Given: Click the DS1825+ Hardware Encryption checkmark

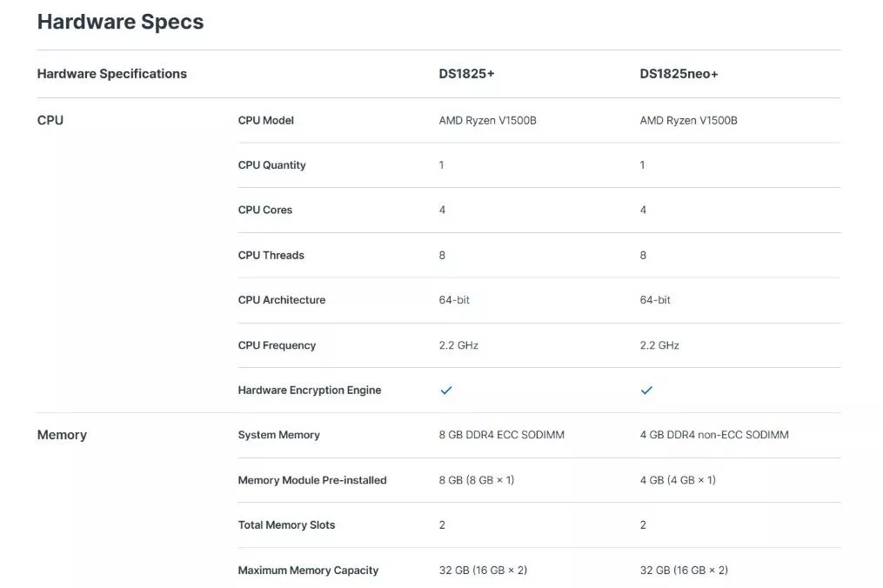Looking at the screenshot, I should [446, 391].
